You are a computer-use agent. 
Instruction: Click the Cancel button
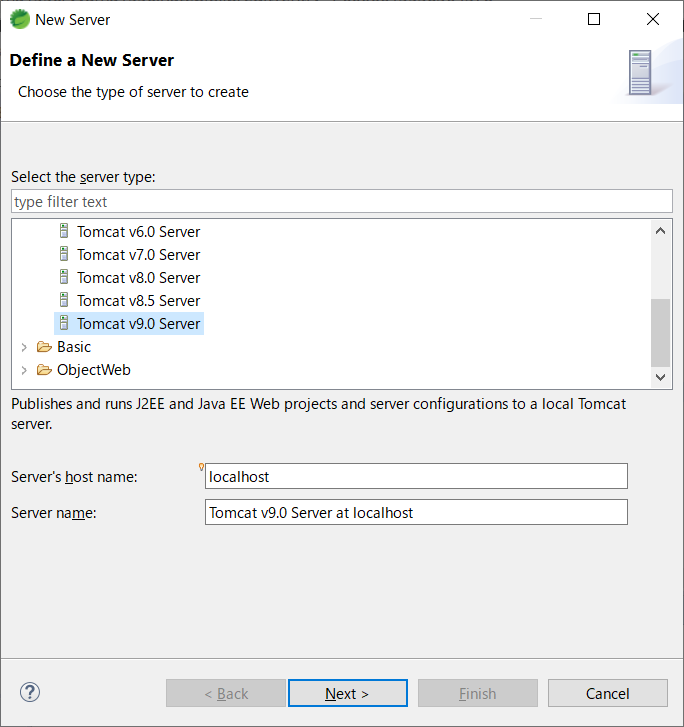[x=607, y=693]
